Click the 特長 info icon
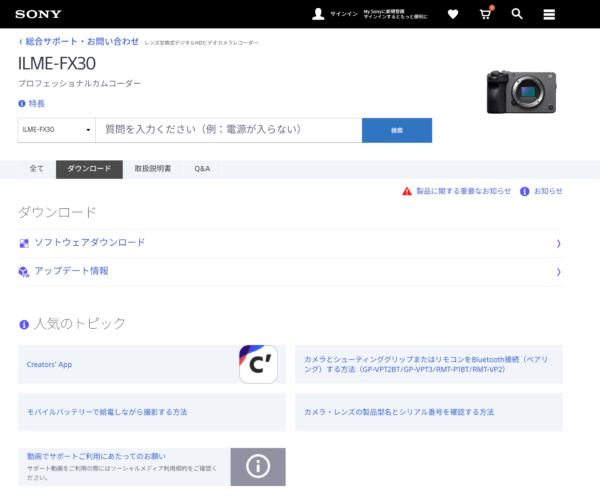Viewport: 600px width, 500px height. (x=22, y=104)
